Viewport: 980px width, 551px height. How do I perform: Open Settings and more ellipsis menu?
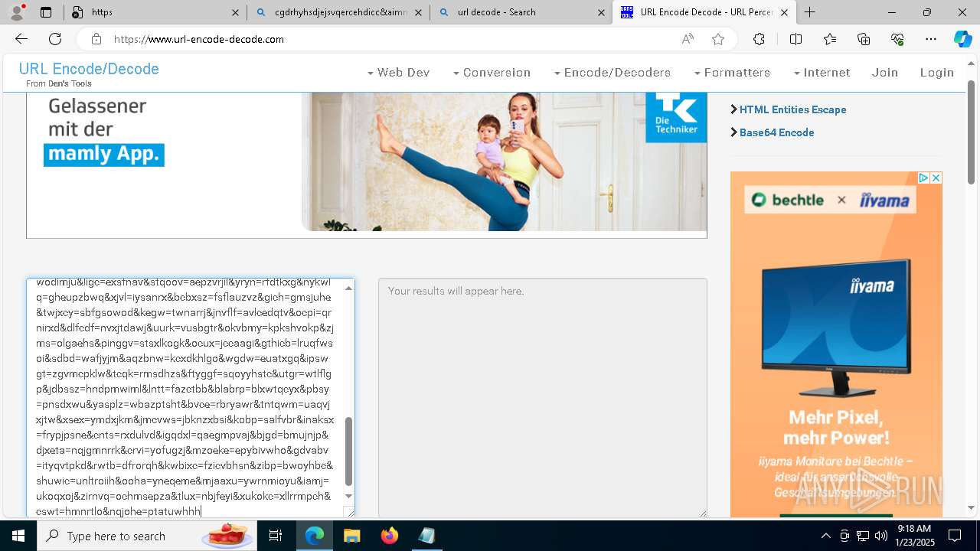click(931, 39)
